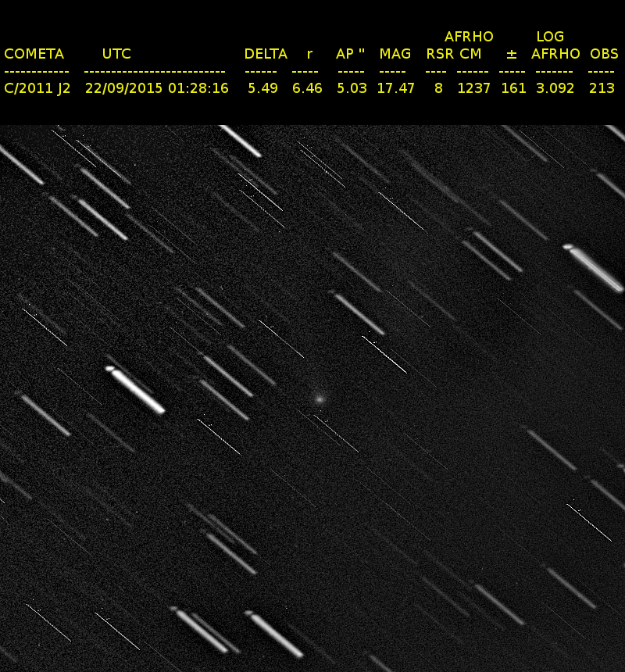
Task: Click the LOG AFRHO value 3.092
Action: [555, 88]
